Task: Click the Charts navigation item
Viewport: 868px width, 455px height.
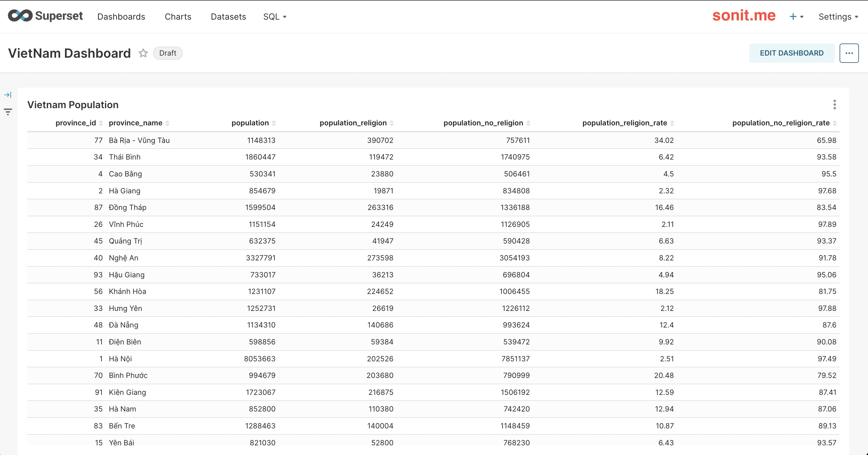Action: coord(177,17)
